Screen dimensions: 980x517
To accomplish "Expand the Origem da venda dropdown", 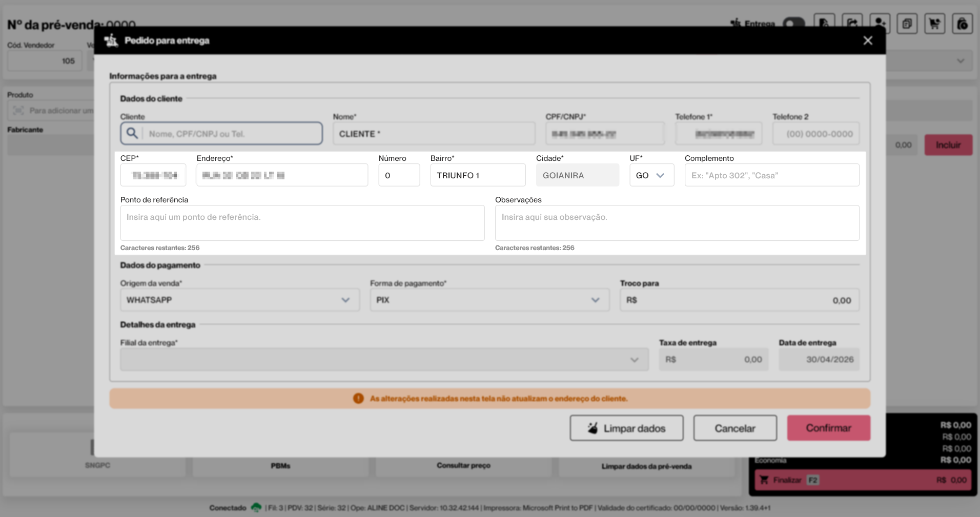I will pyautogui.click(x=240, y=300).
